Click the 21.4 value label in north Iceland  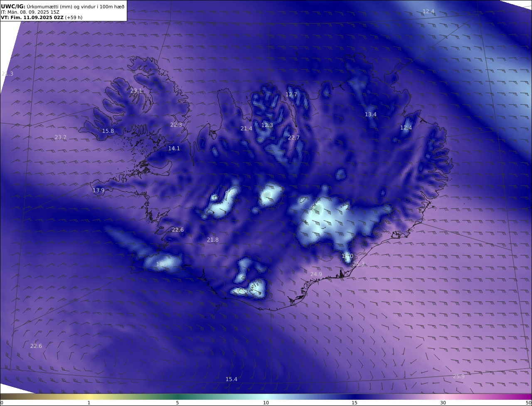pyautogui.click(x=246, y=128)
